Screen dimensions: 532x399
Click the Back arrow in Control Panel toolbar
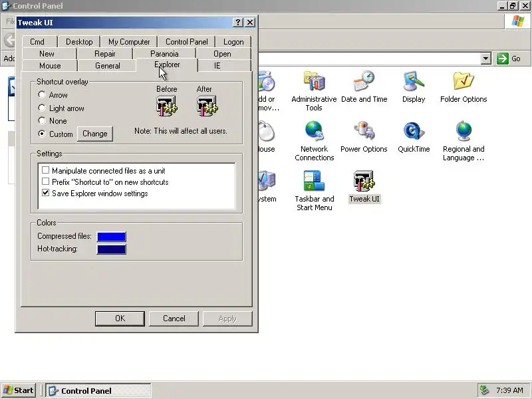point(10,41)
